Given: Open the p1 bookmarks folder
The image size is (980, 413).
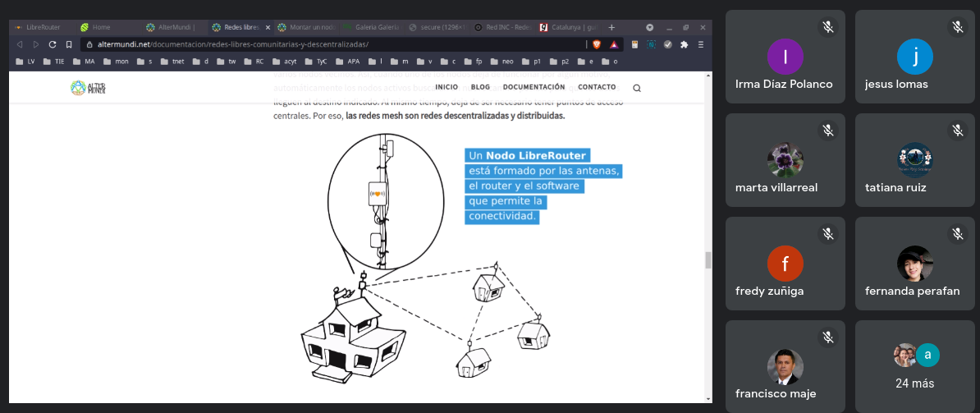Looking at the screenshot, I should (533, 62).
